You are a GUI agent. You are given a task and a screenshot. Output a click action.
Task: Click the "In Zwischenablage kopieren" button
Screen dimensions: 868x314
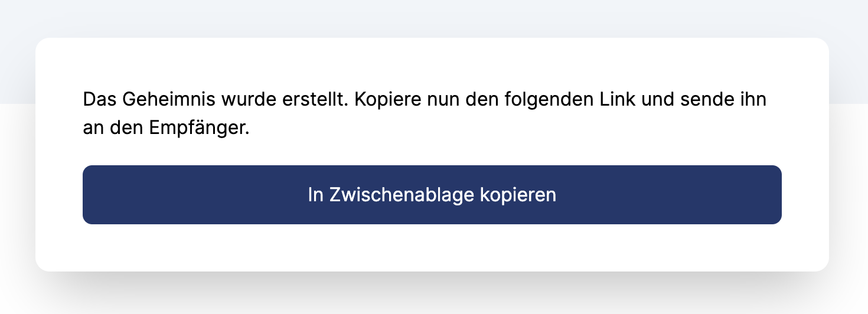(432, 195)
